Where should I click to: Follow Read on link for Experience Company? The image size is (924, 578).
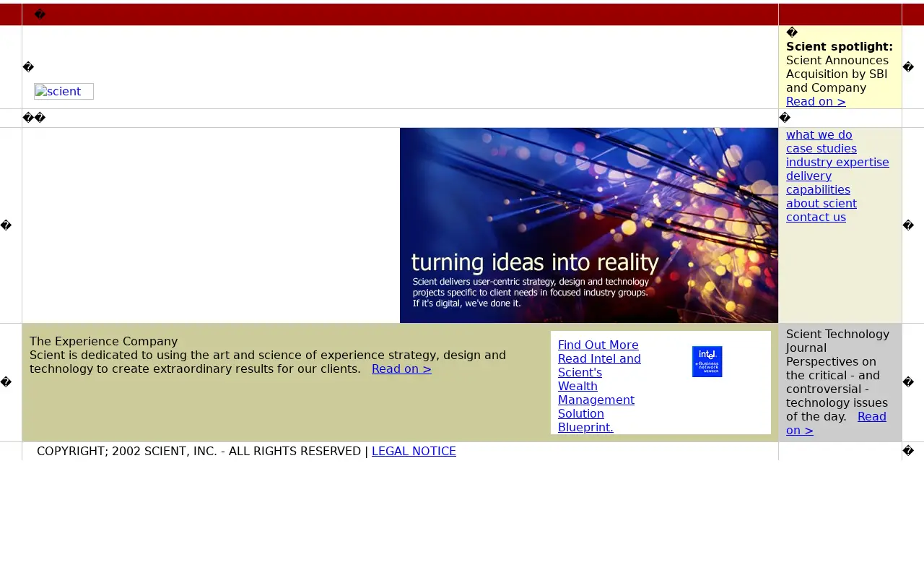[401, 369]
